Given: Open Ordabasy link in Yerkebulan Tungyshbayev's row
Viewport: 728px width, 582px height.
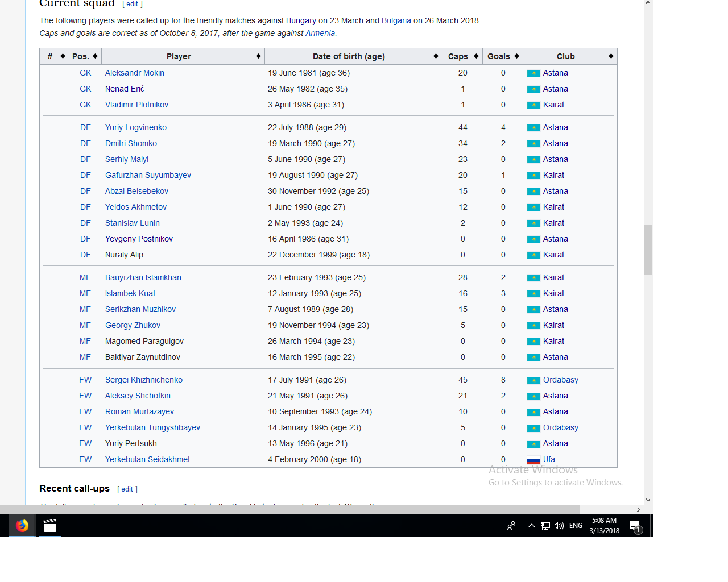Looking at the screenshot, I should pyautogui.click(x=561, y=427).
